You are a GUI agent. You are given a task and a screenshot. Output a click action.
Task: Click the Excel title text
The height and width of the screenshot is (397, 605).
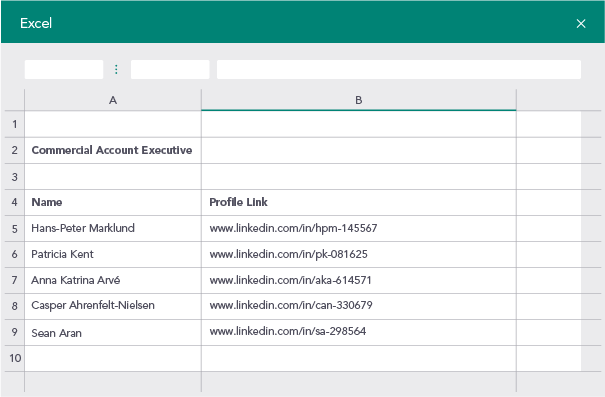click(36, 23)
